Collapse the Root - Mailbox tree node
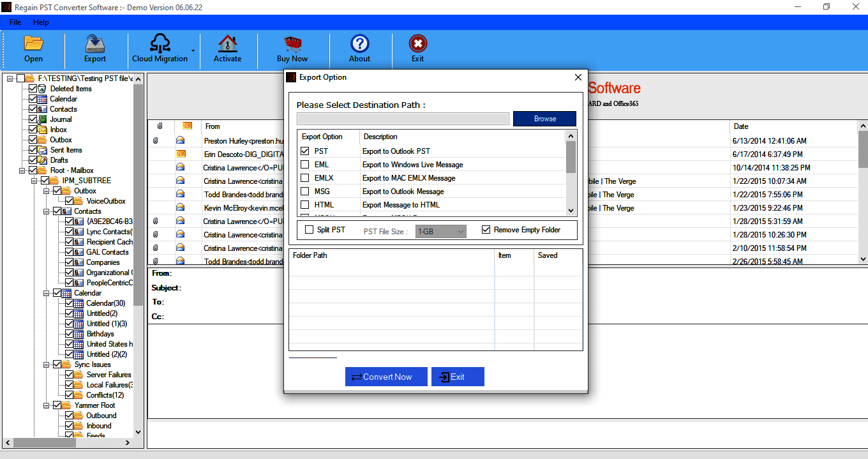 click(x=22, y=170)
